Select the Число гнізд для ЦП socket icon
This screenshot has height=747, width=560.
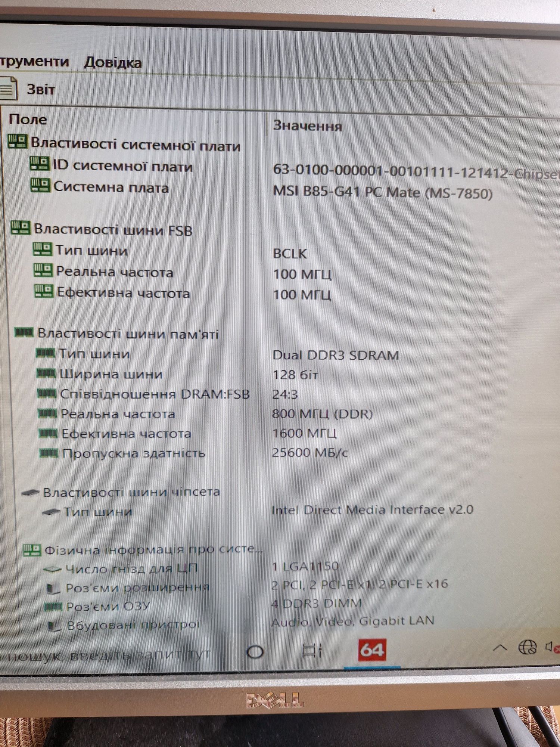(53, 569)
